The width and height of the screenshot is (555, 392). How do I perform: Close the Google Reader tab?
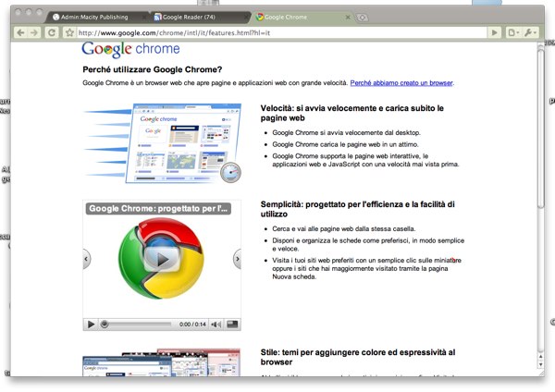coord(246,17)
